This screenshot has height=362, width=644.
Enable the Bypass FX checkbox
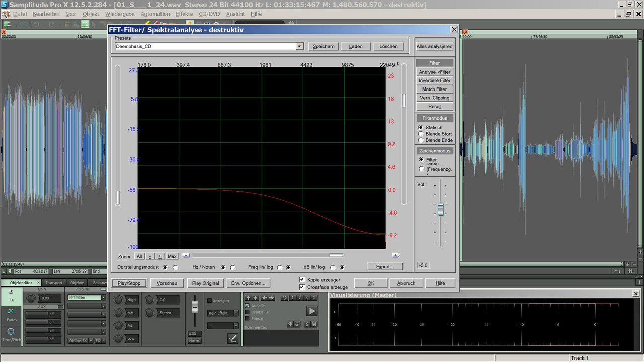[x=247, y=312]
